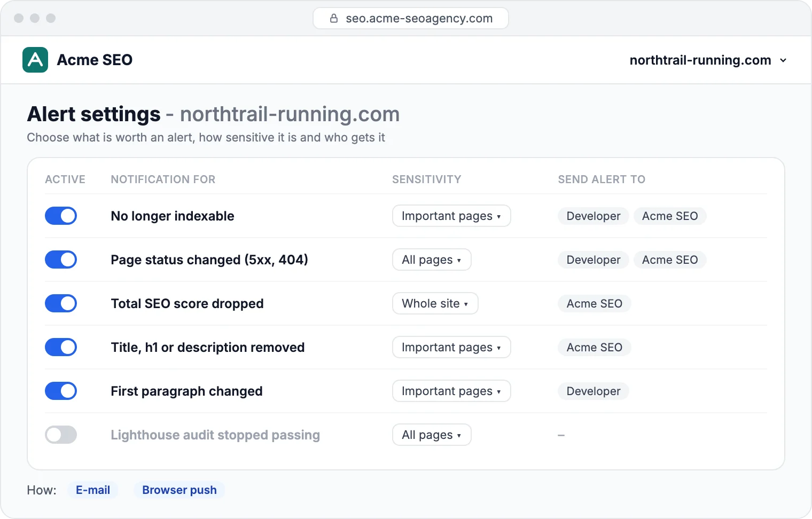
Task: Open All pages dropdown for Lighthouse audit
Action: pyautogui.click(x=432, y=435)
